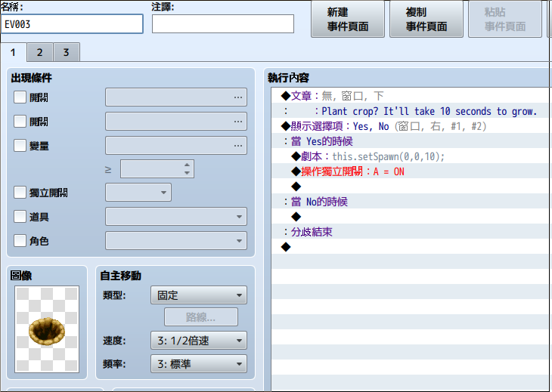Click the 新建事件頁面 button
This screenshot has height=392, width=552.
[348, 20]
